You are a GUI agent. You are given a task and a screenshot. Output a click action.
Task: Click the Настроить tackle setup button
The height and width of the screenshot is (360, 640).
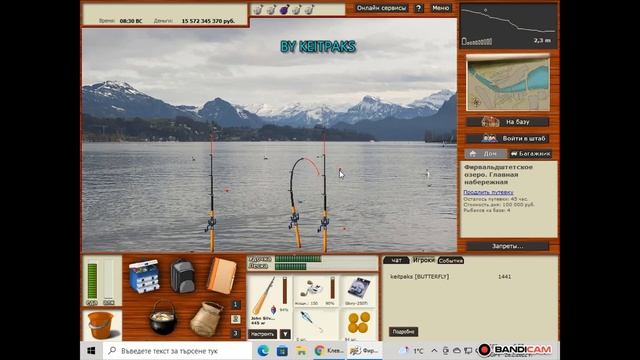(262, 334)
